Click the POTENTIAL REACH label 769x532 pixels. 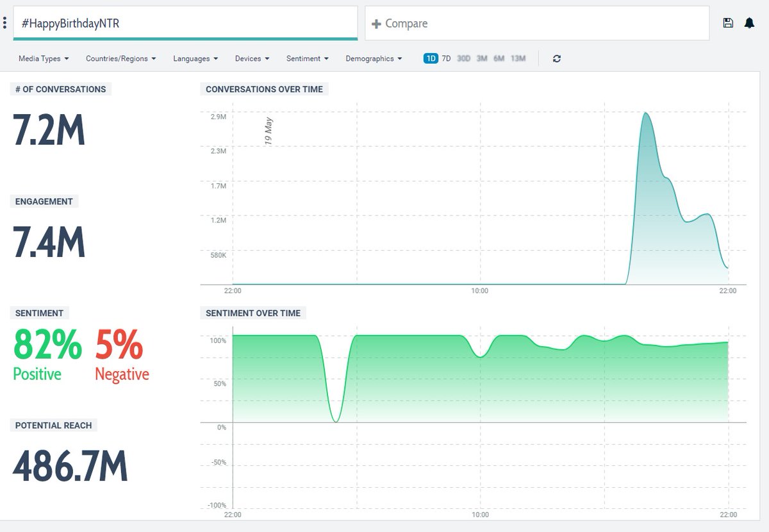[54, 426]
